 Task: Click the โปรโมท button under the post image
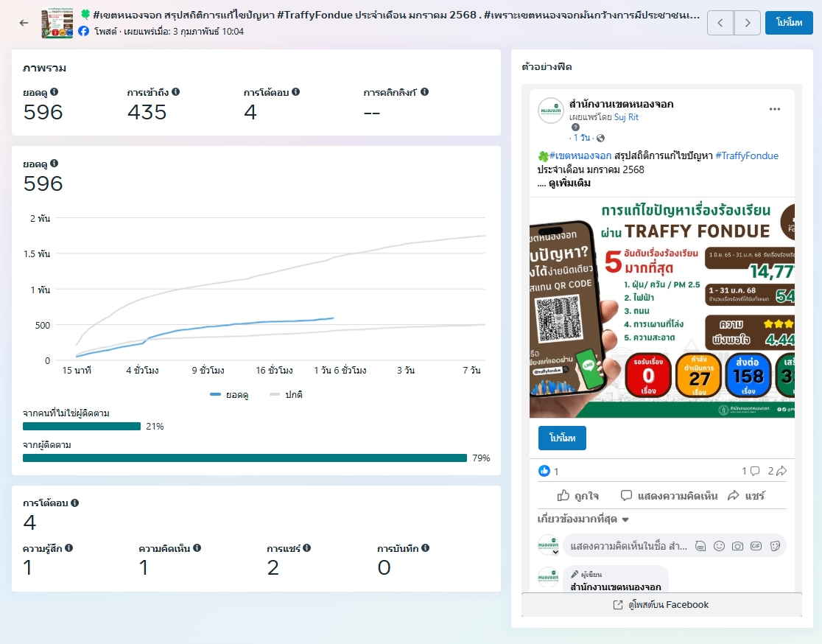coord(562,438)
